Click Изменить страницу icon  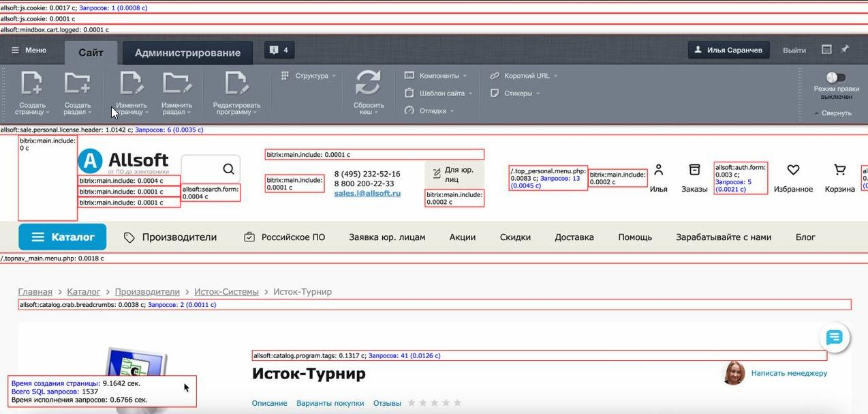point(131,83)
